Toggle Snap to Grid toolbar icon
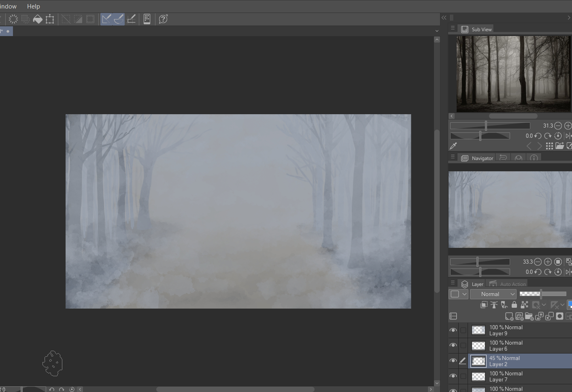This screenshot has width=572, height=392. tap(132, 19)
